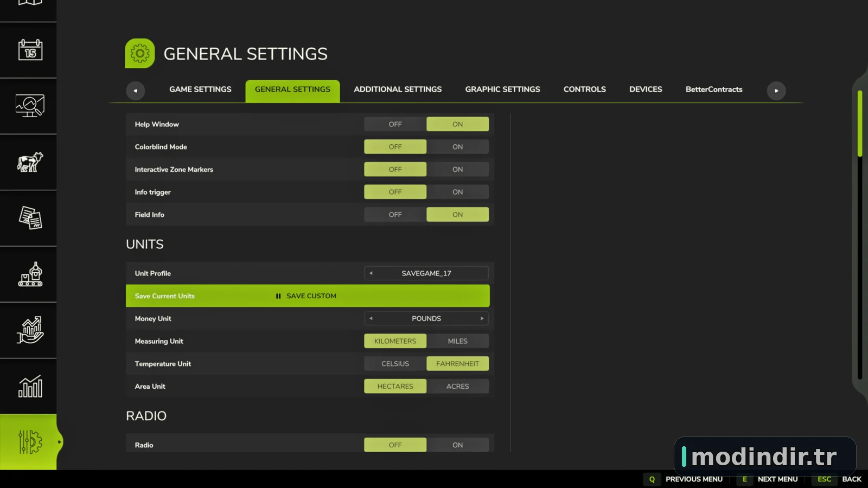This screenshot has width=868, height=488.
Task: Enable Colorblind Mode with ON
Action: coord(457,147)
